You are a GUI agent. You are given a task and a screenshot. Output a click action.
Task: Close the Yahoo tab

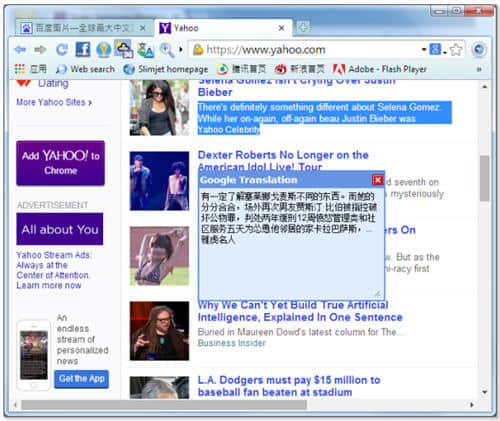[281, 28]
